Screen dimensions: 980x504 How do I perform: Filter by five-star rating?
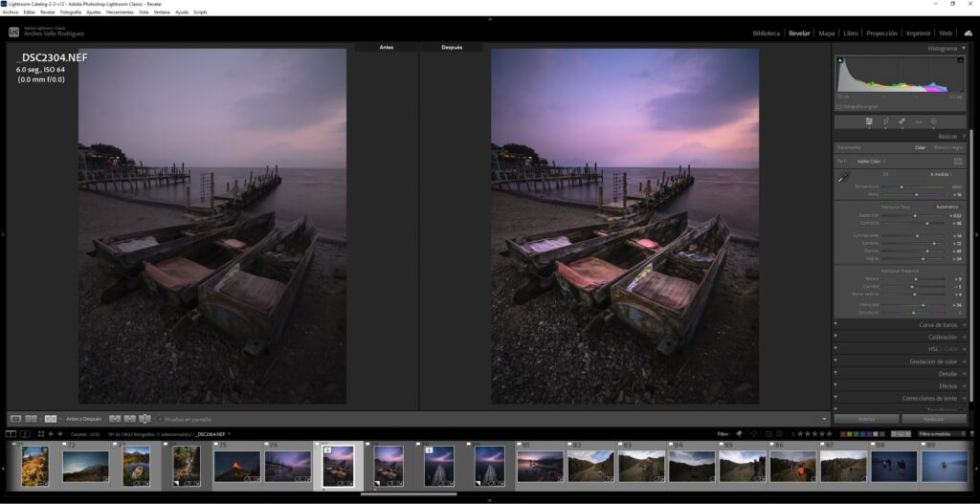coord(830,433)
